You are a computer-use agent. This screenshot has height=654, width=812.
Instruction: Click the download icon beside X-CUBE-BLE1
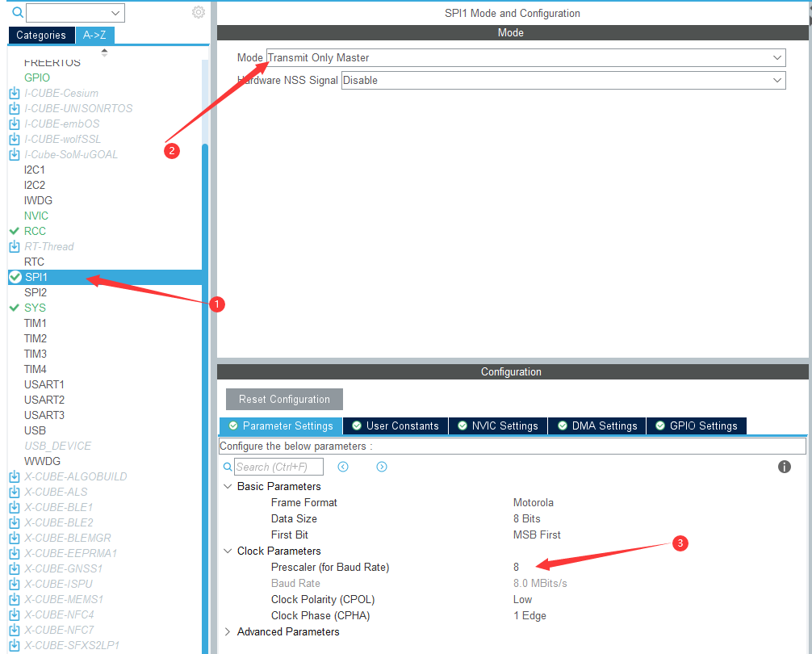point(15,507)
